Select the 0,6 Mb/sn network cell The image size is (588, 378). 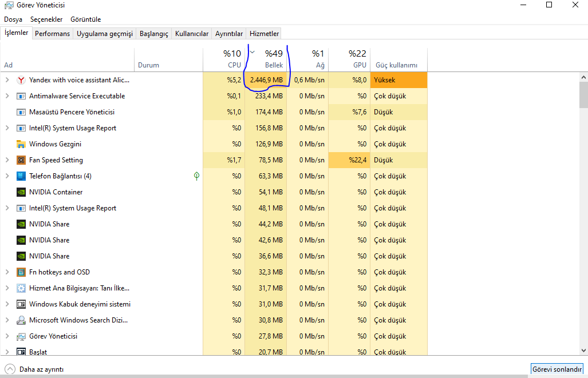click(x=307, y=80)
